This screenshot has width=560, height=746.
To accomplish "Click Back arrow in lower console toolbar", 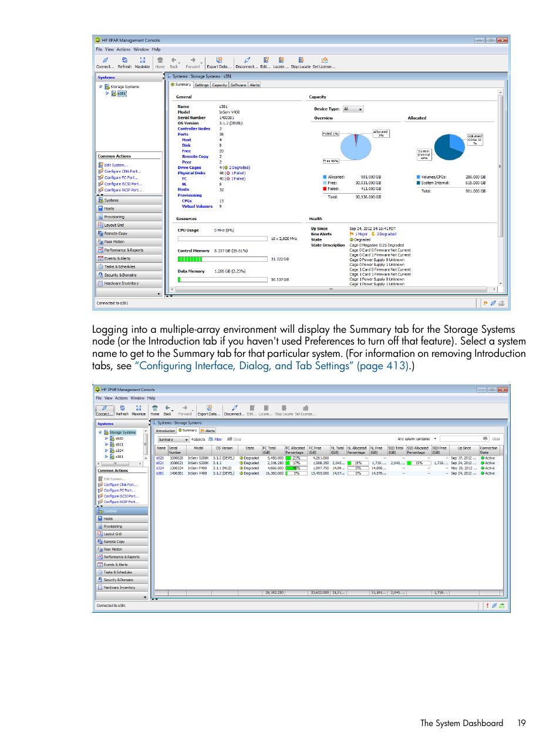I will click(167, 407).
